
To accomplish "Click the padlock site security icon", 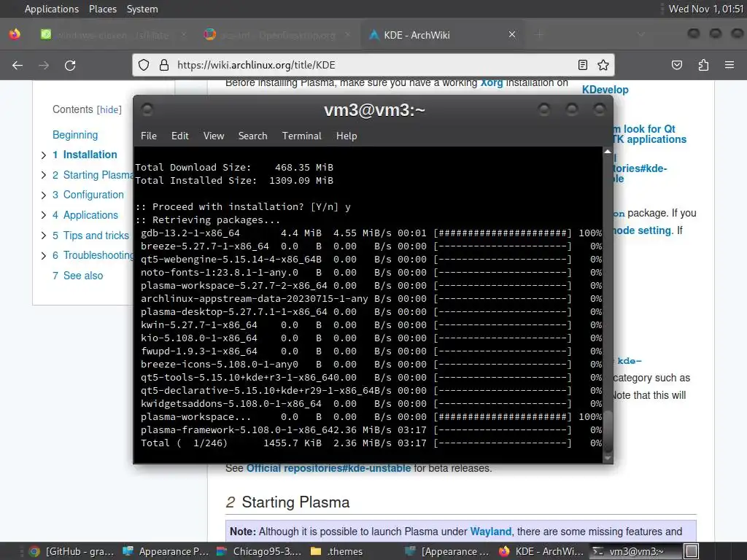I will point(164,65).
